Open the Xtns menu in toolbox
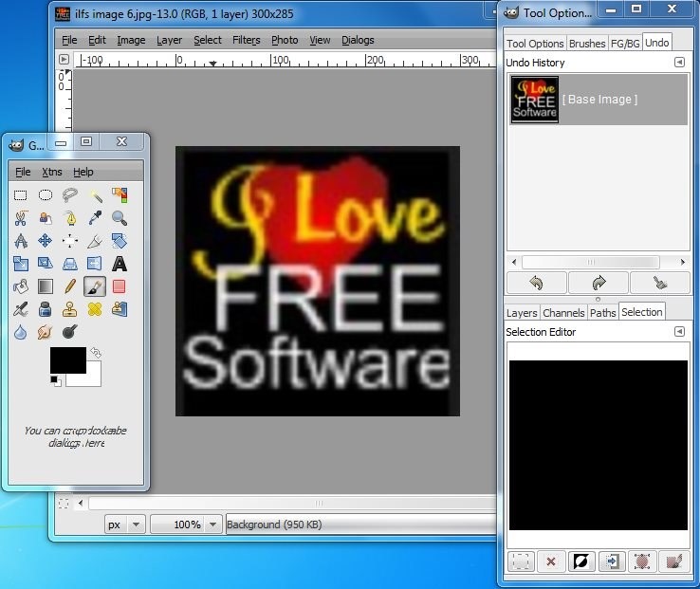This screenshot has width=700, height=589. [52, 172]
